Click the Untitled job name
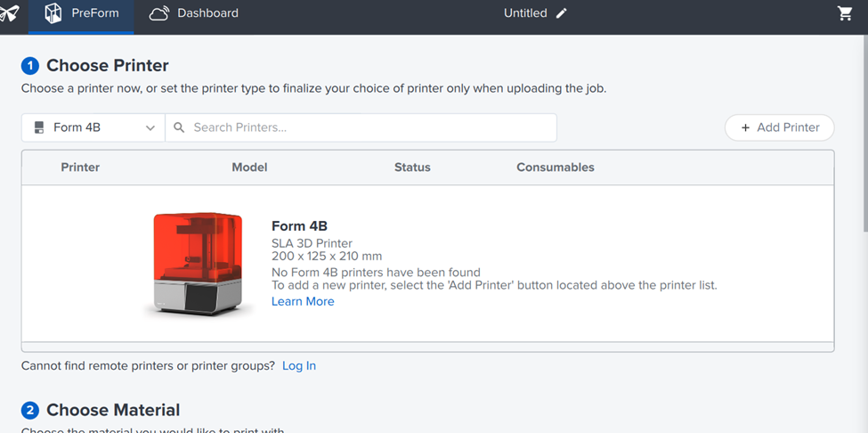The image size is (868, 433). (525, 13)
